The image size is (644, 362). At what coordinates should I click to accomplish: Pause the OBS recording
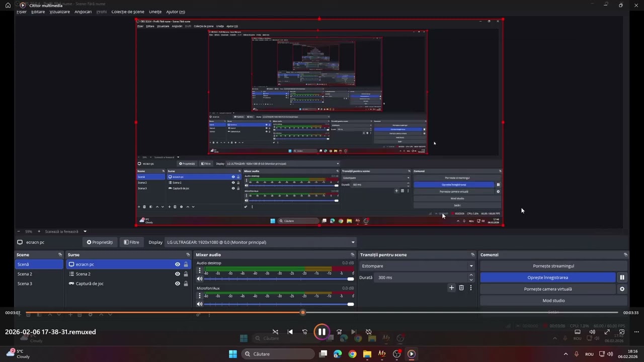click(622, 278)
